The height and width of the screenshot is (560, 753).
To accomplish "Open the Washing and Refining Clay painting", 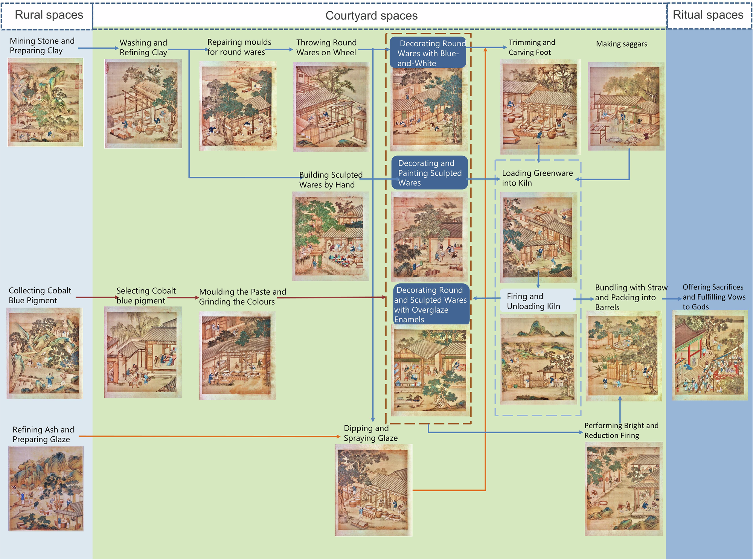I will 143,103.
